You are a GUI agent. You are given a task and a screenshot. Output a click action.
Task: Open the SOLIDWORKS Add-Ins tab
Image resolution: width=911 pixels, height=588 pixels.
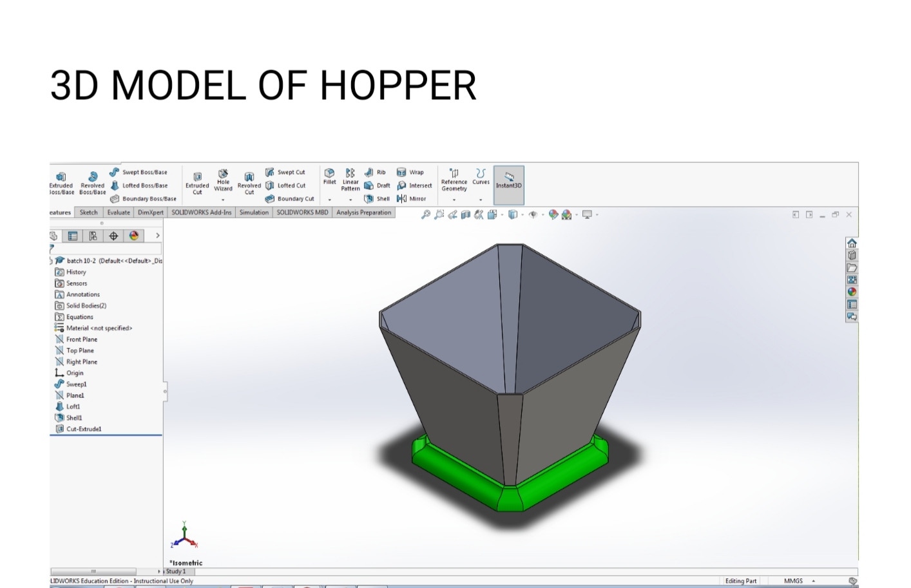(202, 213)
